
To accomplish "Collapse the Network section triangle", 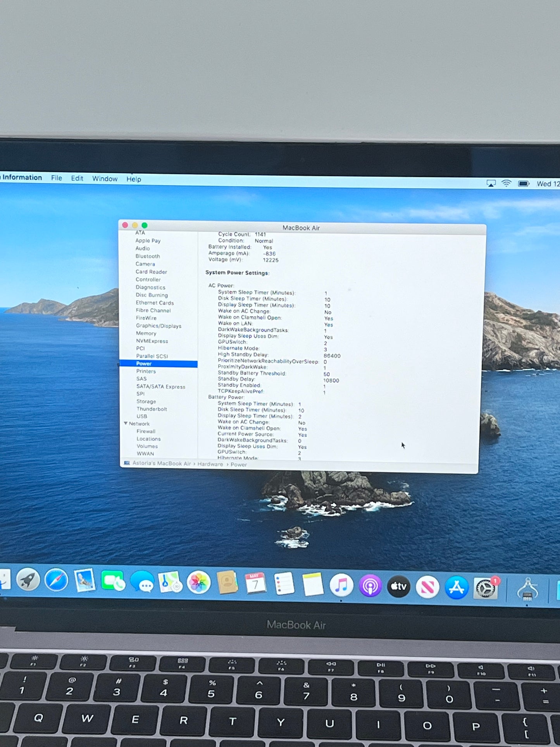I will pyautogui.click(x=126, y=423).
